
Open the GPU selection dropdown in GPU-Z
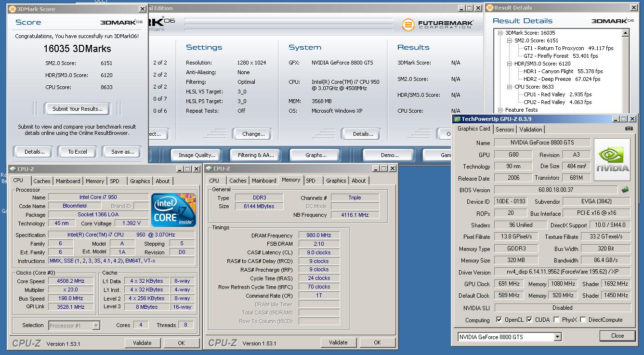click(557, 337)
